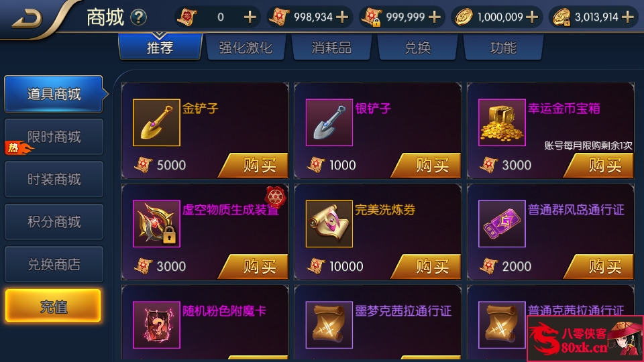Open 限时商城 in the sidebar
The image size is (644, 362).
pyautogui.click(x=54, y=137)
